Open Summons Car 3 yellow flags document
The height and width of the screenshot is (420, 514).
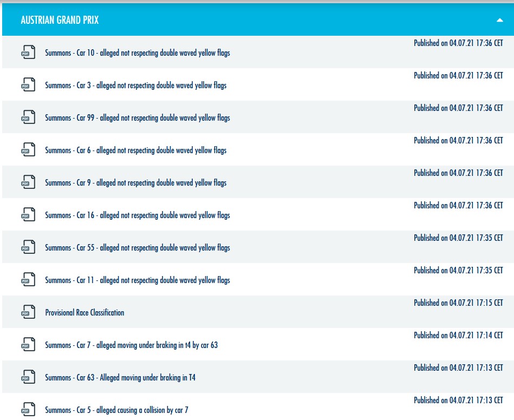[x=136, y=85]
